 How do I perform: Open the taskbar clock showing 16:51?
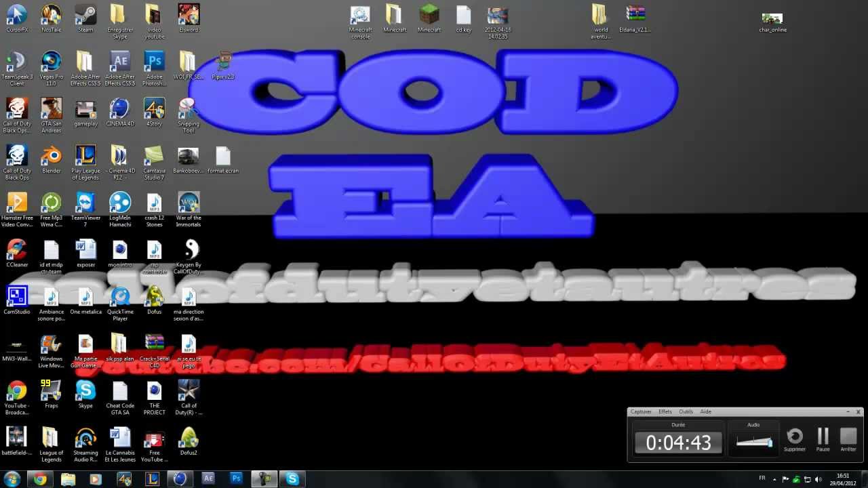coord(843,479)
